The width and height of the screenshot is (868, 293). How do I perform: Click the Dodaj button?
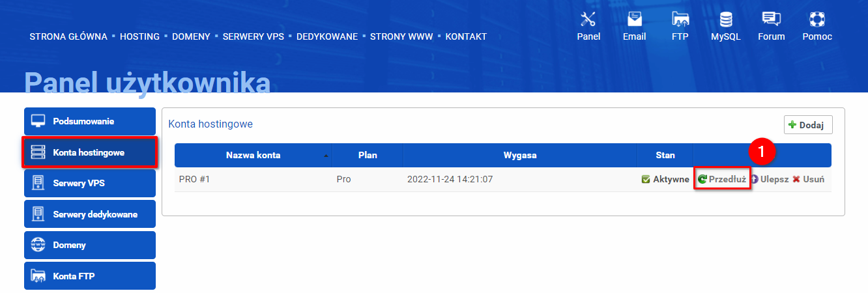point(808,125)
